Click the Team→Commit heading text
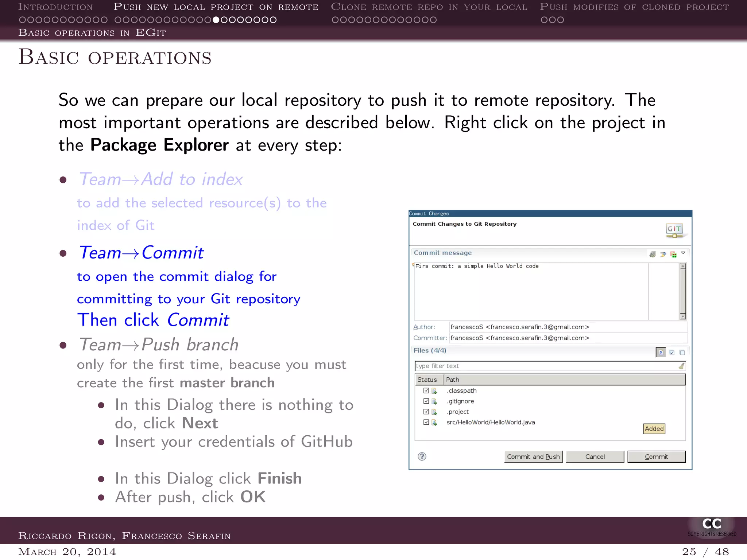The width and height of the screenshot is (747, 560). coord(141,253)
